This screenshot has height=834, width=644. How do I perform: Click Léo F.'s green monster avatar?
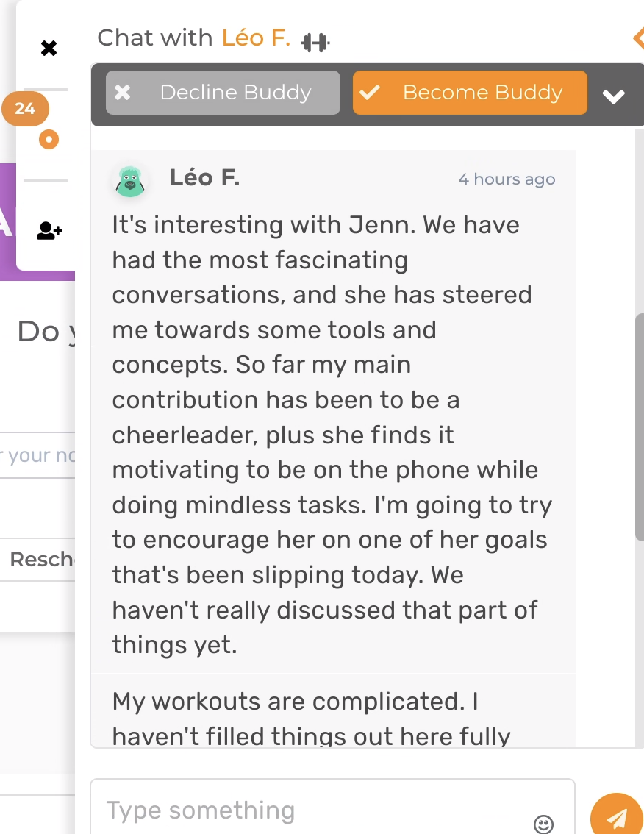(x=131, y=181)
